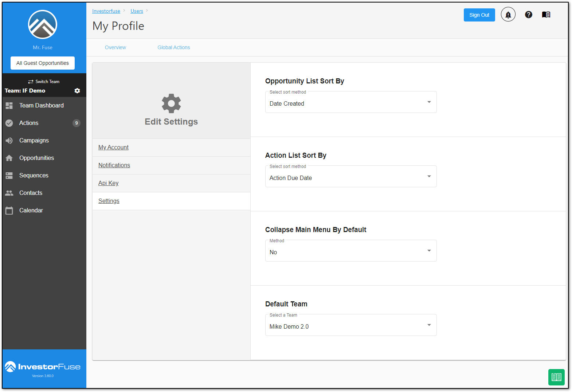This screenshot has height=392, width=572.
Task: Go to Opportunities in sidebar
Action: (44, 158)
